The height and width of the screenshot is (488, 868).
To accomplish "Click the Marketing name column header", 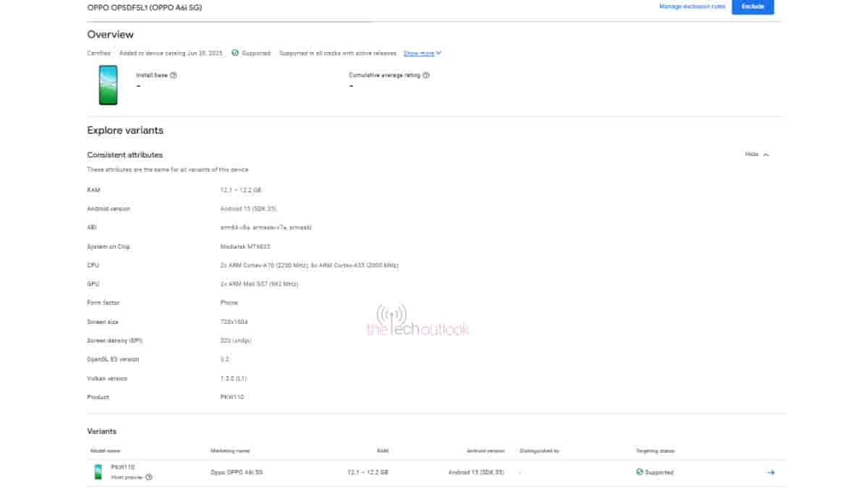I will (230, 450).
